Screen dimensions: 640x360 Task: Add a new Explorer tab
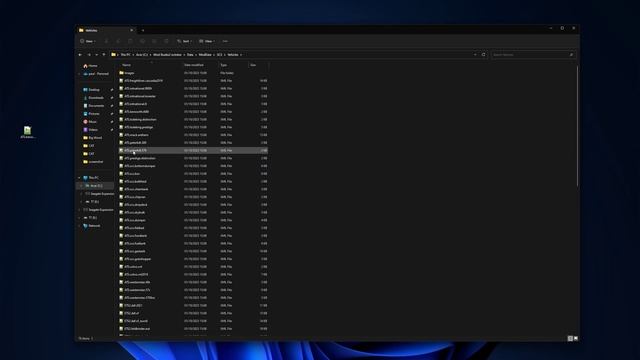coord(143,30)
